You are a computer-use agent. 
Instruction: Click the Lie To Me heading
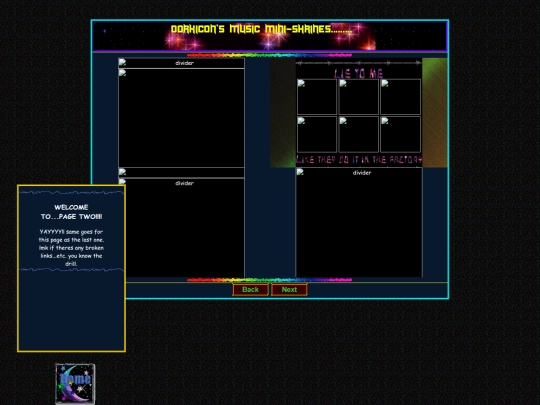click(x=359, y=73)
